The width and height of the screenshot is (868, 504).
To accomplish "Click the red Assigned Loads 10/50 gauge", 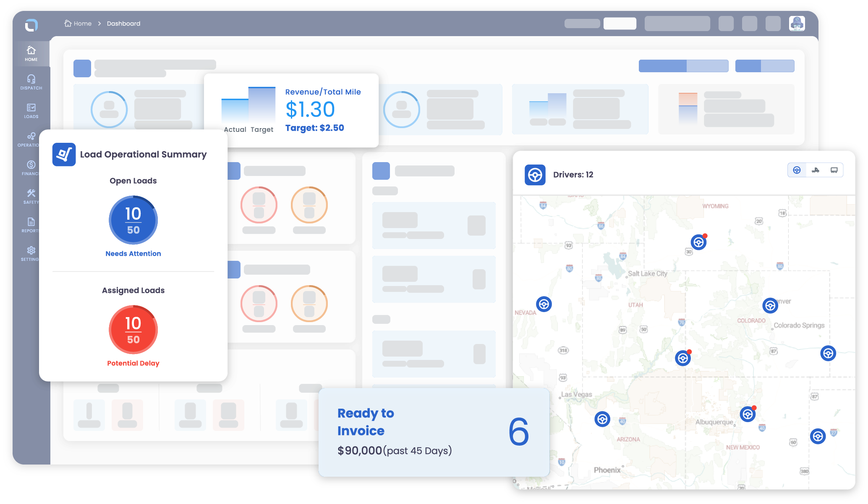I will (133, 330).
